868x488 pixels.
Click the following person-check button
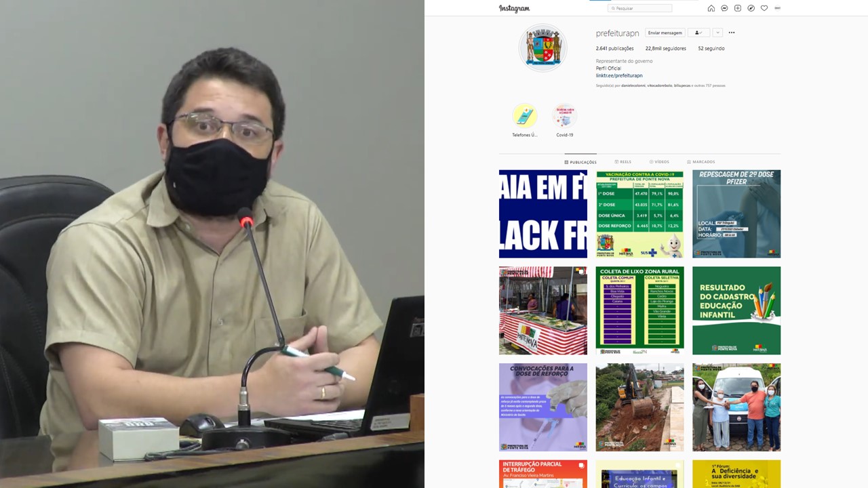pyautogui.click(x=698, y=33)
